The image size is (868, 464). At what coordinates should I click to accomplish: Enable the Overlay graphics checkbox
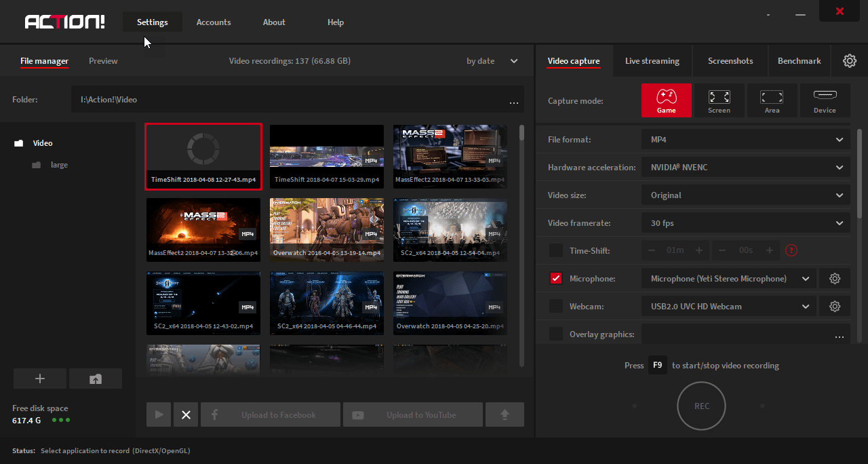pyautogui.click(x=556, y=334)
